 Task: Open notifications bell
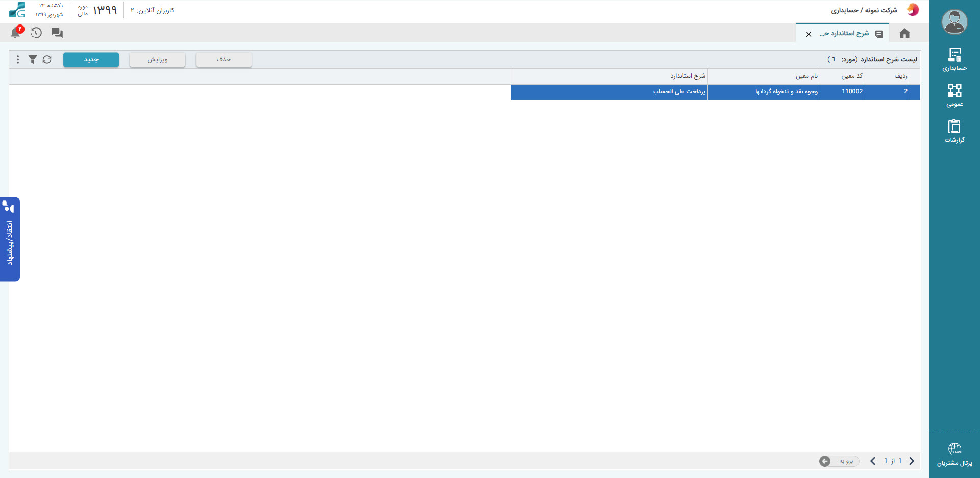pyautogui.click(x=16, y=33)
